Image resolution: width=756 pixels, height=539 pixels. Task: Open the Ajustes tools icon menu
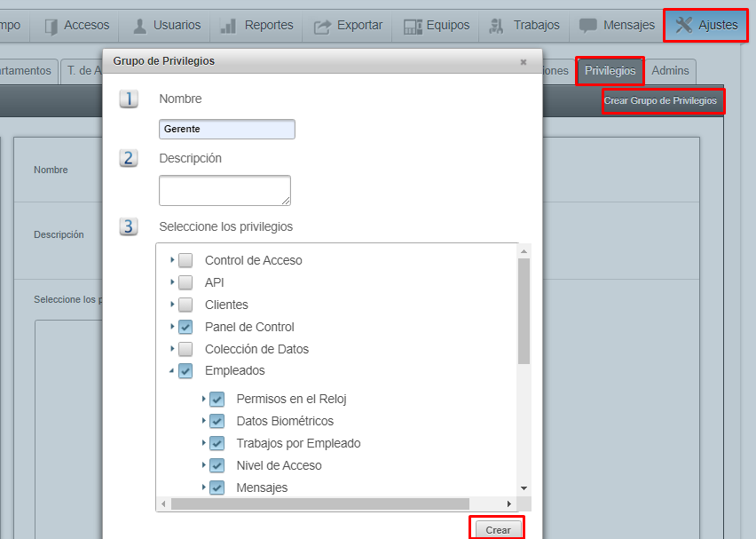pyautogui.click(x=683, y=26)
